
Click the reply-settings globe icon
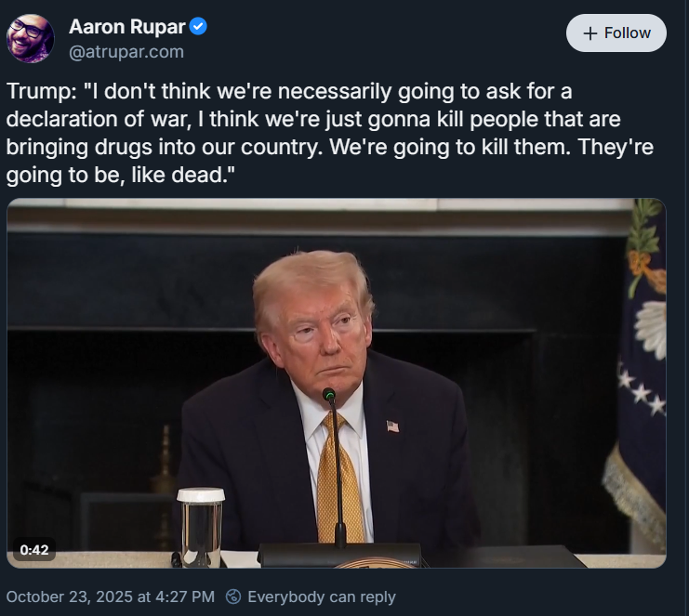coord(232,596)
